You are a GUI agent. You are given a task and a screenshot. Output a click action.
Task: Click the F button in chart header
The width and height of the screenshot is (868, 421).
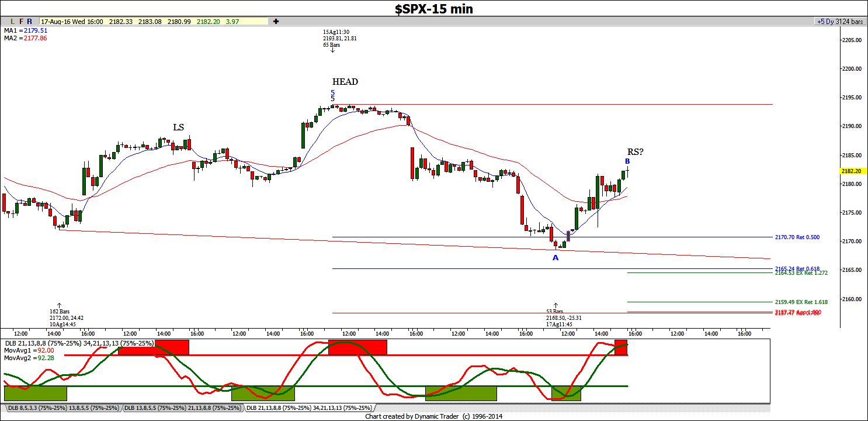coord(21,22)
